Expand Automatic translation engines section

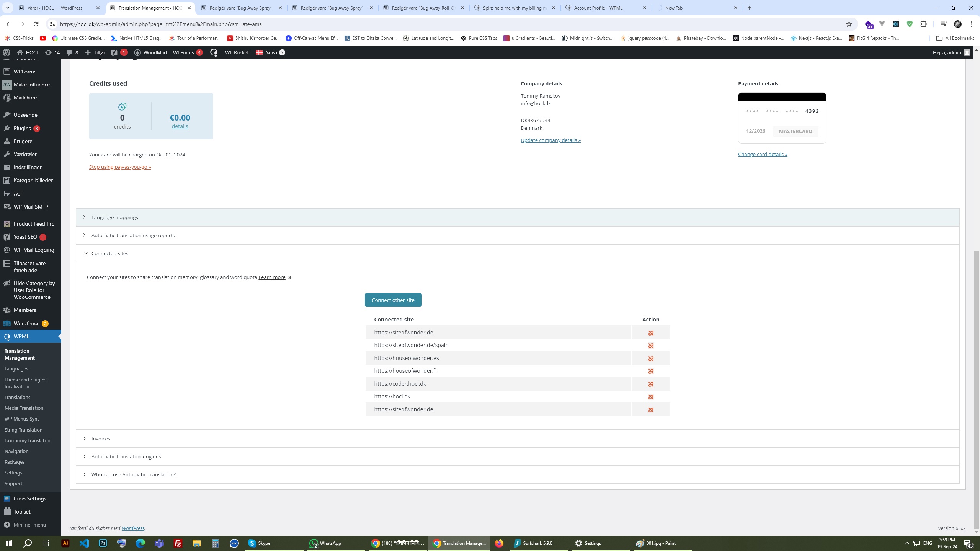(x=518, y=456)
